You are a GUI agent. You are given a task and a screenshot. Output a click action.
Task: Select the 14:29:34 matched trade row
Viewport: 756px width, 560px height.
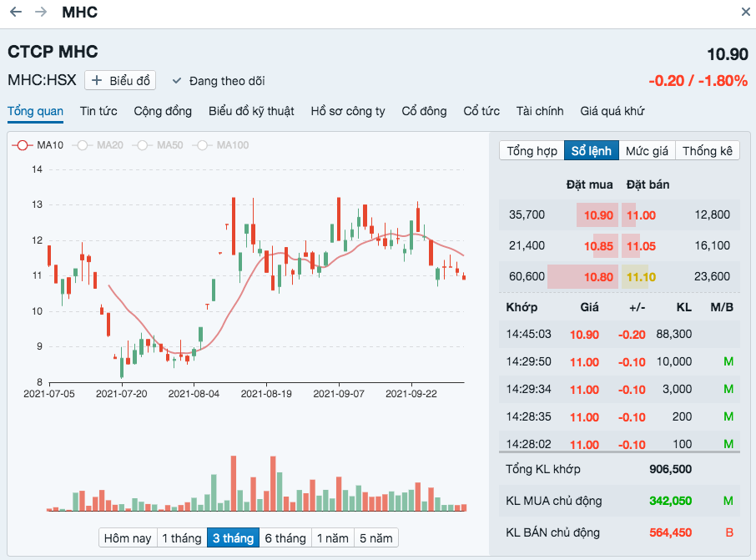[619, 389]
